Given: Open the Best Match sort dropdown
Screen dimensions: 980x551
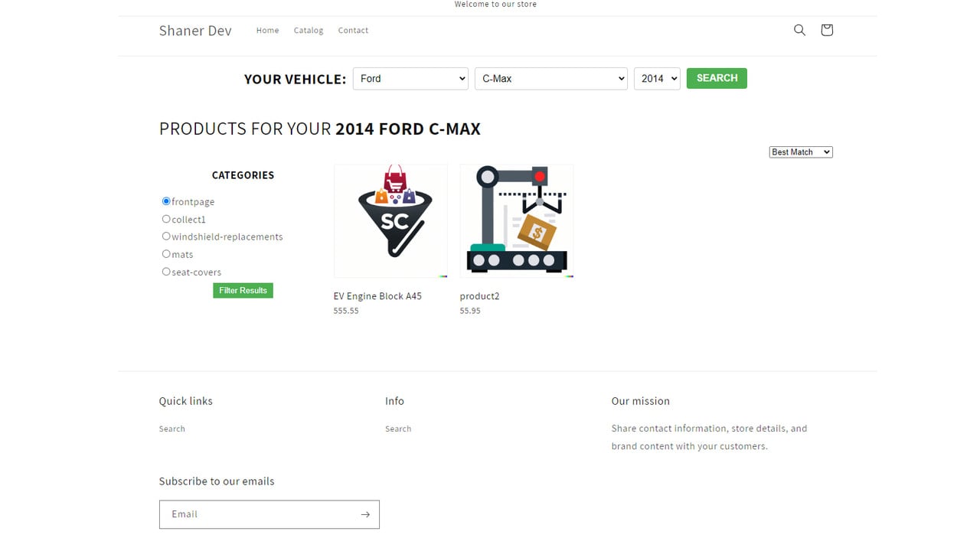Looking at the screenshot, I should (801, 152).
